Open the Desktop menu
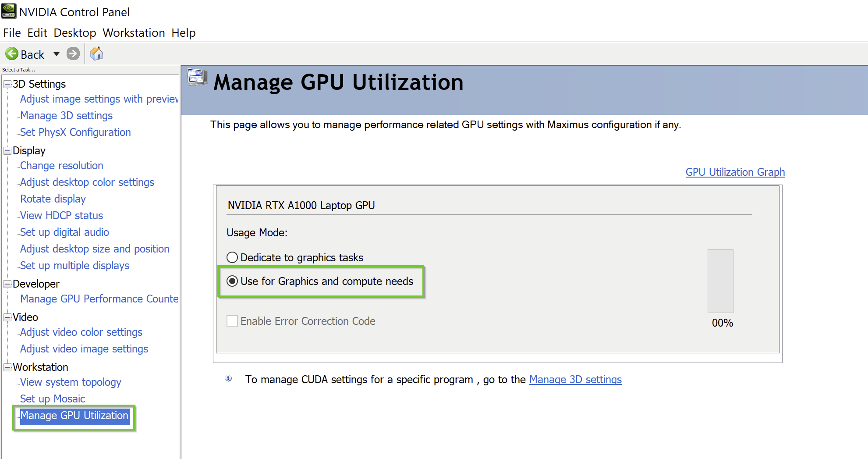 click(x=75, y=33)
